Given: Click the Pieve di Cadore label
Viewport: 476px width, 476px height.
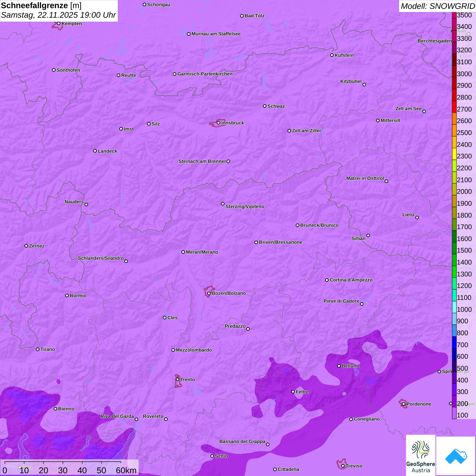Looking at the screenshot, I should coord(341,301).
